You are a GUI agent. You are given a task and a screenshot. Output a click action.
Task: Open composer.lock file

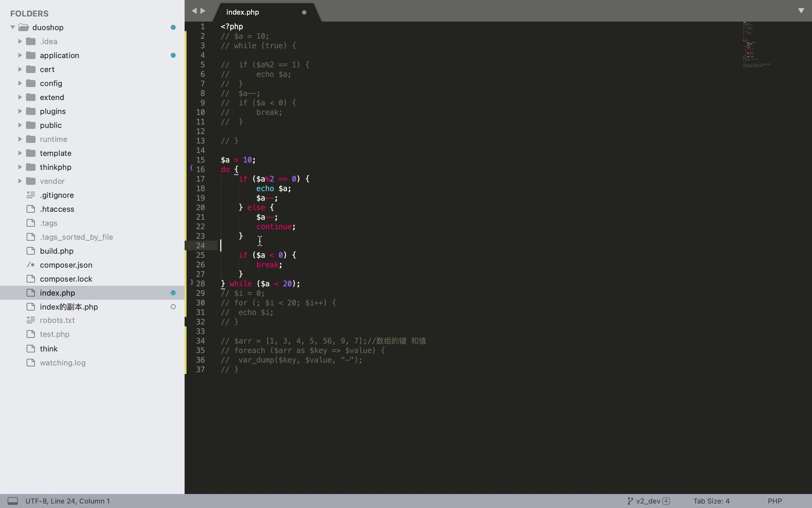(66, 279)
